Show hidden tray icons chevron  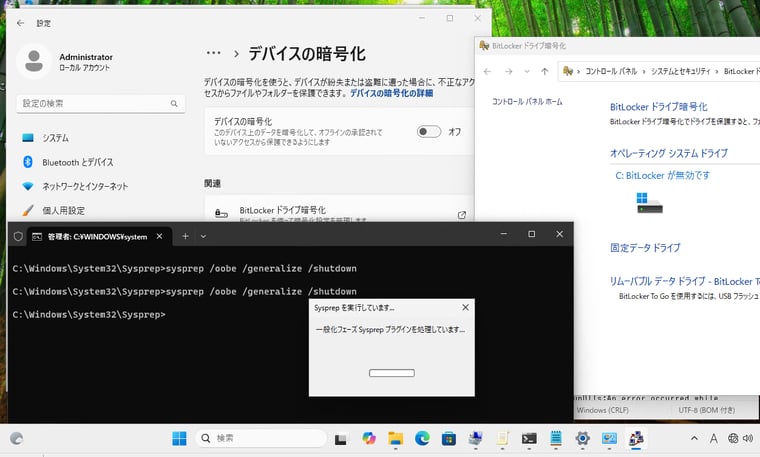click(694, 438)
